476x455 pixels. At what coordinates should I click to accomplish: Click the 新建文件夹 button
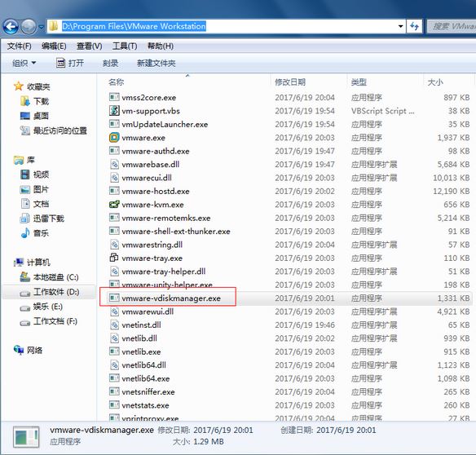pos(156,63)
